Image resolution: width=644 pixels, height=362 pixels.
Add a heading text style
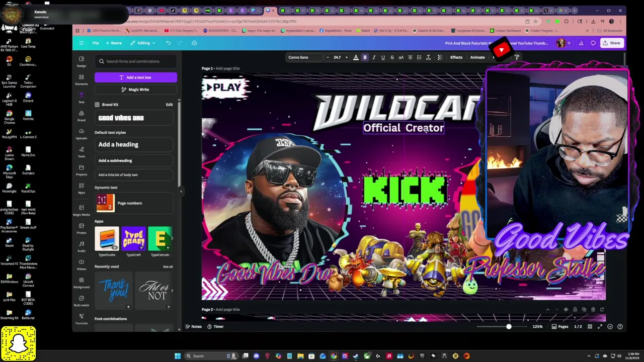pyautogui.click(x=134, y=144)
